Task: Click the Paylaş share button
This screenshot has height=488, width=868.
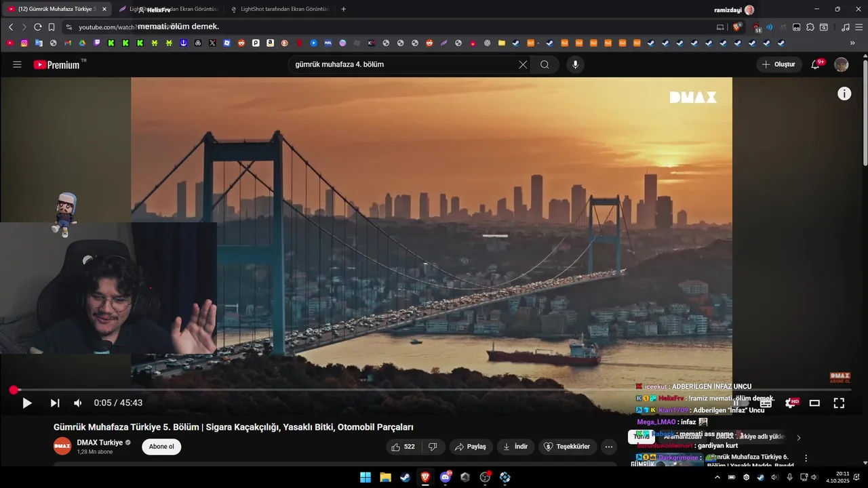Action: (471, 447)
